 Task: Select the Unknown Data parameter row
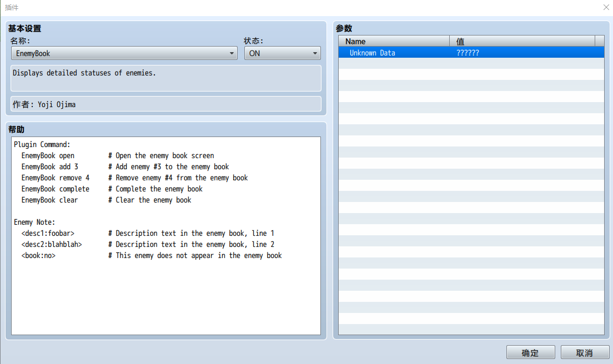click(471, 53)
